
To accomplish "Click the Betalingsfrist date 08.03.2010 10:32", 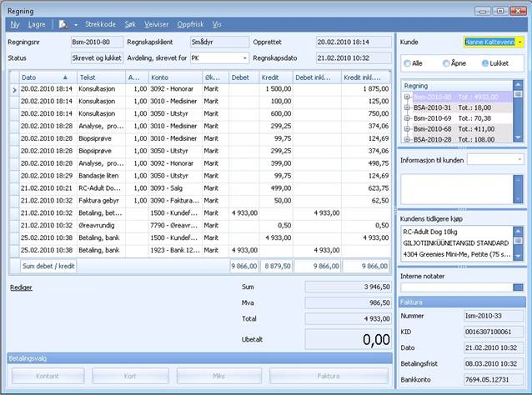I will pyautogui.click(x=494, y=363).
